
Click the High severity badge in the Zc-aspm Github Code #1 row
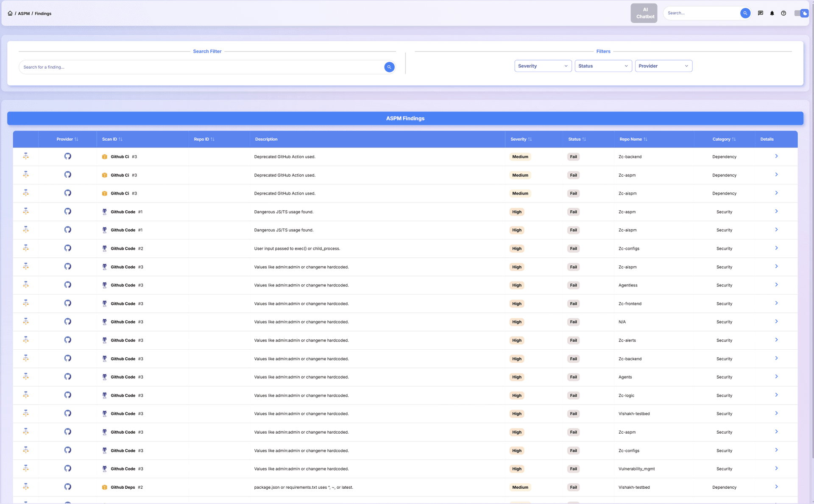517,212
